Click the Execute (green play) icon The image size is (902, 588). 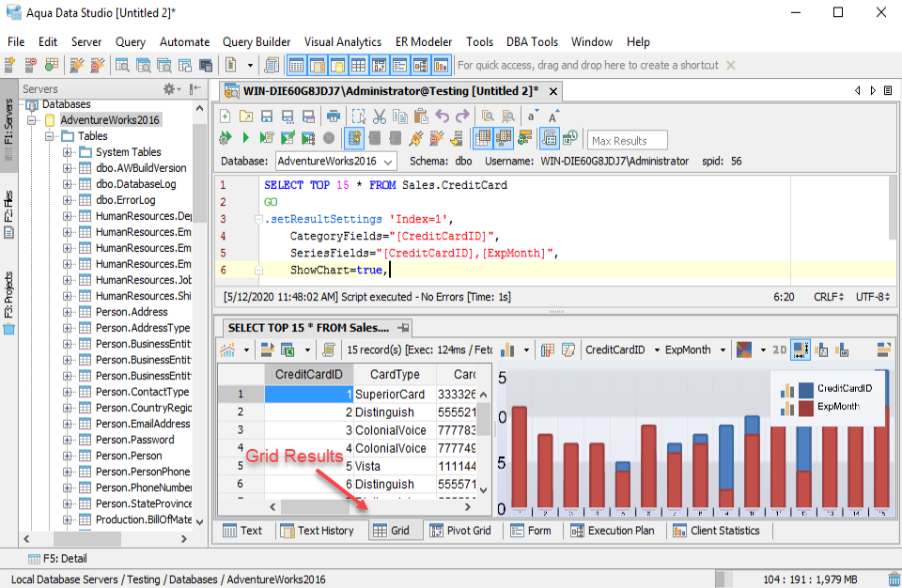pyautogui.click(x=245, y=138)
